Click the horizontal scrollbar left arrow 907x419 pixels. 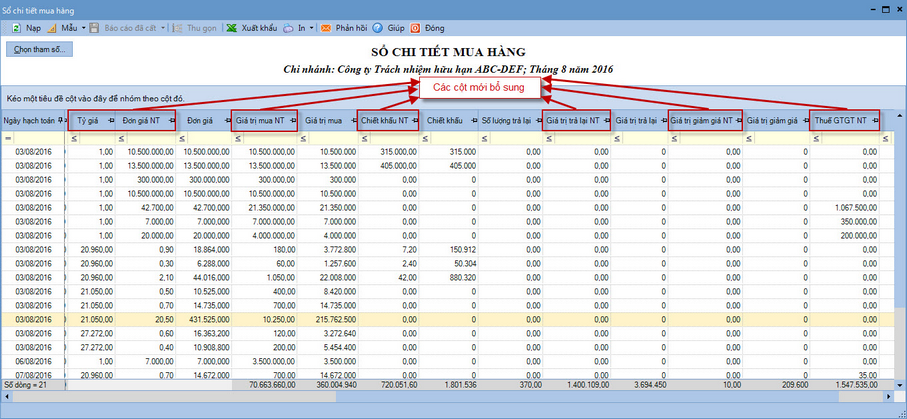click(x=6, y=397)
